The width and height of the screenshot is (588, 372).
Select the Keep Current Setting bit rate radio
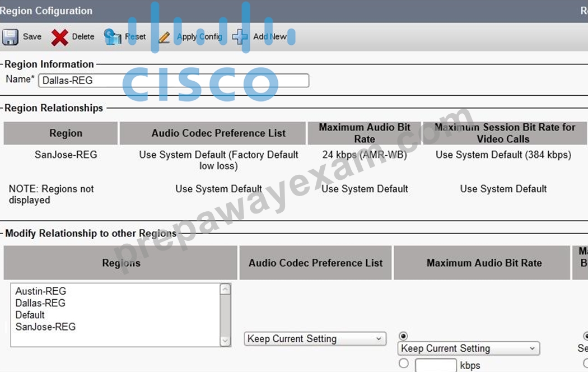tap(404, 336)
